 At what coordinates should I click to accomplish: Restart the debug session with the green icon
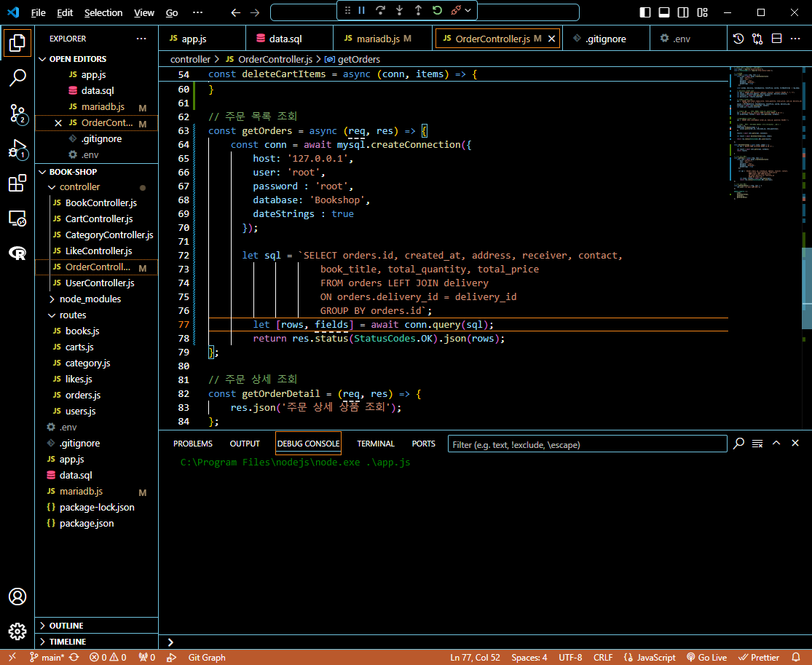(437, 10)
